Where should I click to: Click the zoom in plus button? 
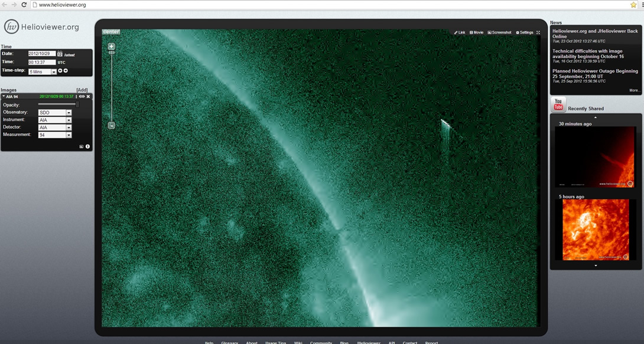[x=111, y=47]
